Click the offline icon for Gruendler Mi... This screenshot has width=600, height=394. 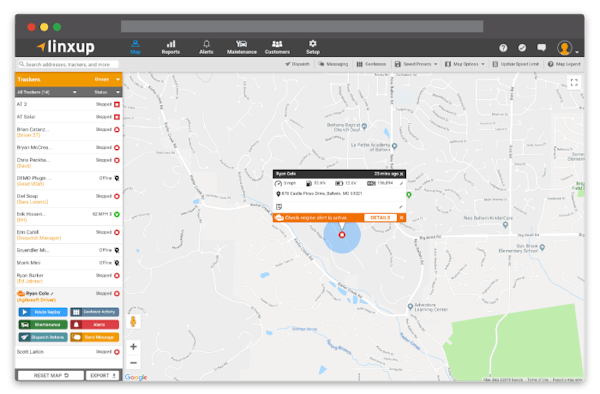tap(117, 250)
